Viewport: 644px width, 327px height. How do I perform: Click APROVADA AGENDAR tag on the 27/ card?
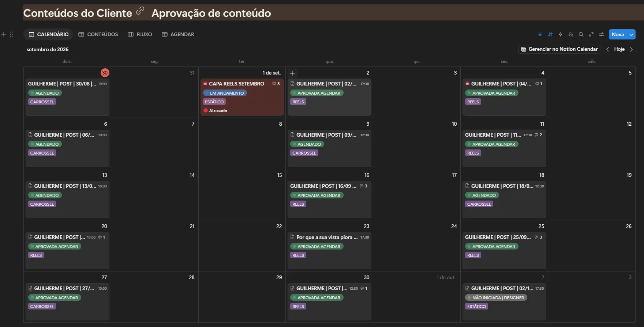pos(55,298)
